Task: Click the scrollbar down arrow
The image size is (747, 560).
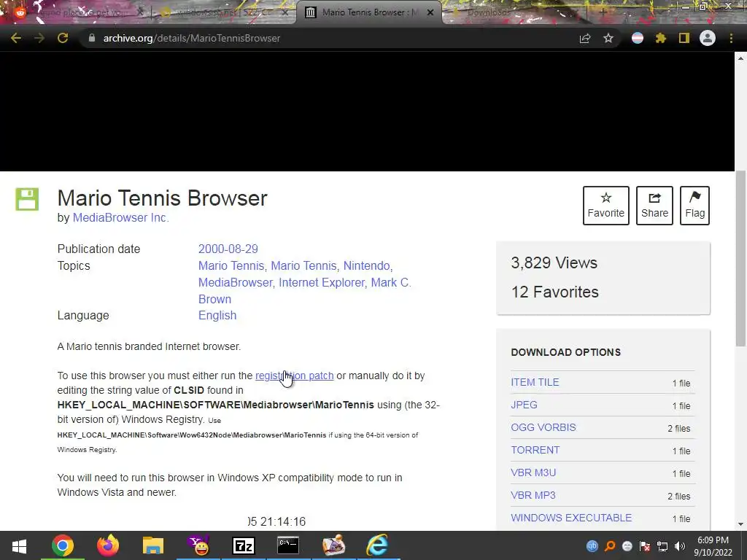Action: [741, 524]
